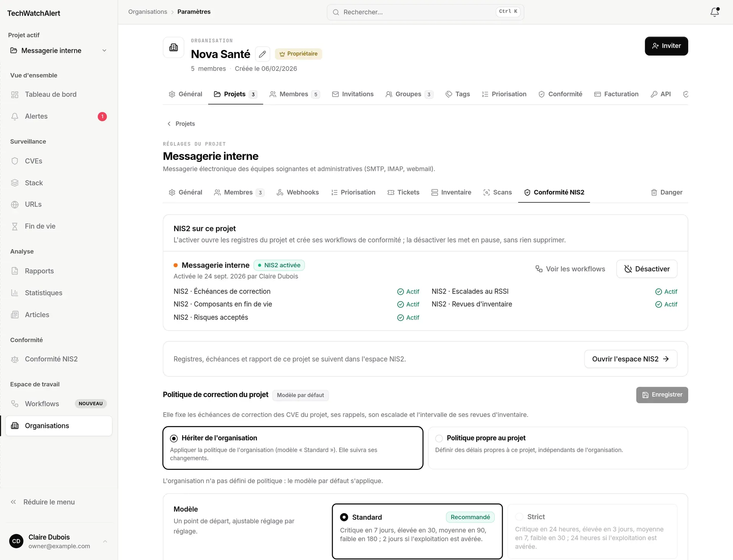Click the NIS2 activée status badge
Viewport: 733px width, 560px height.
tap(279, 265)
